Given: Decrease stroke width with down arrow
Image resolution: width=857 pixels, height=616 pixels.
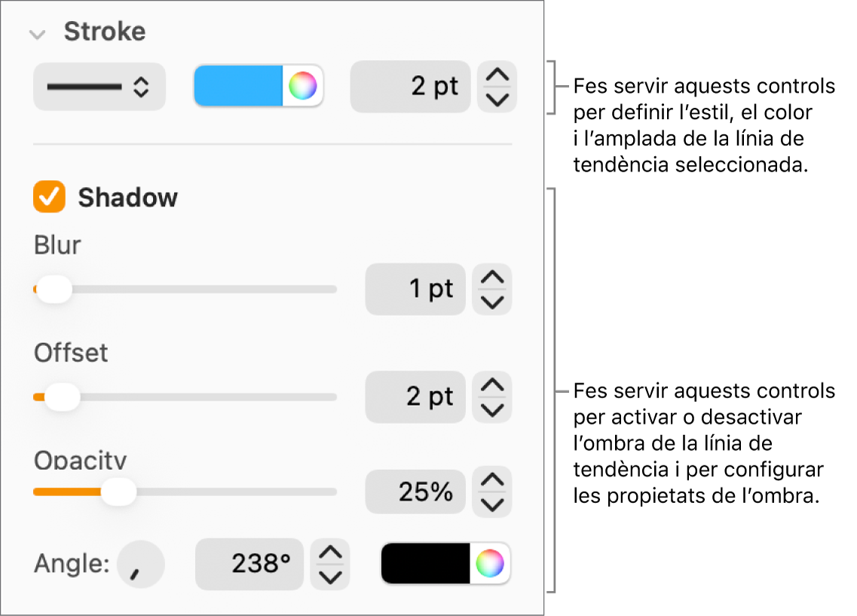Looking at the screenshot, I should pos(497,99).
